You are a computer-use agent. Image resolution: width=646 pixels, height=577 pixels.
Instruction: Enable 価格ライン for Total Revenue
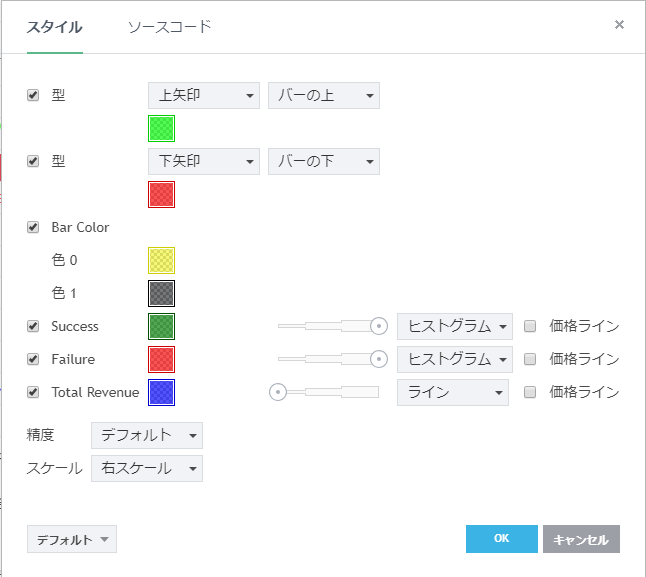tap(530, 392)
